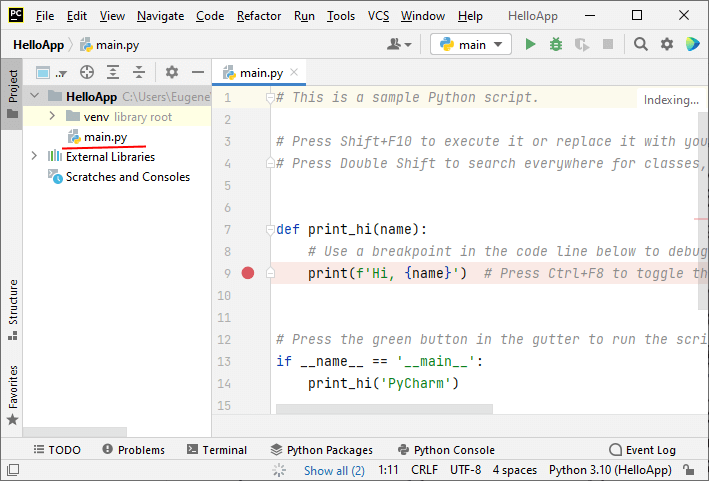Open the Refactor menu
709x481 pixels.
259,16
